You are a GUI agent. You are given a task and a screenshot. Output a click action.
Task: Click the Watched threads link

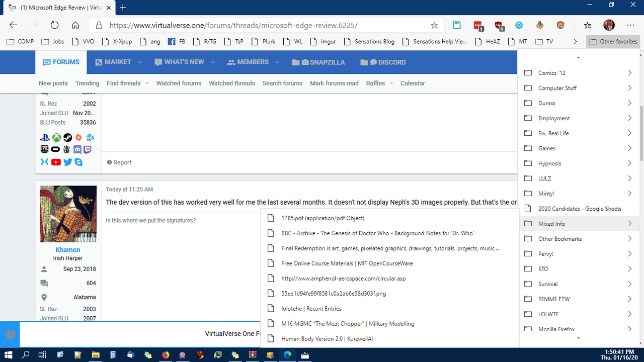coord(232,83)
